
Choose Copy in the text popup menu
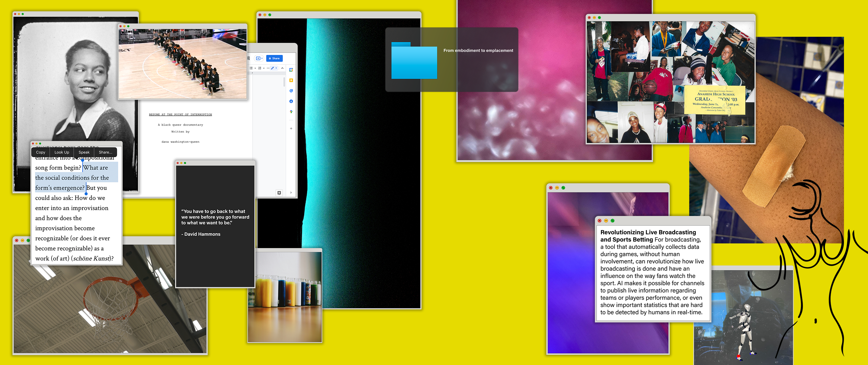[x=41, y=152]
